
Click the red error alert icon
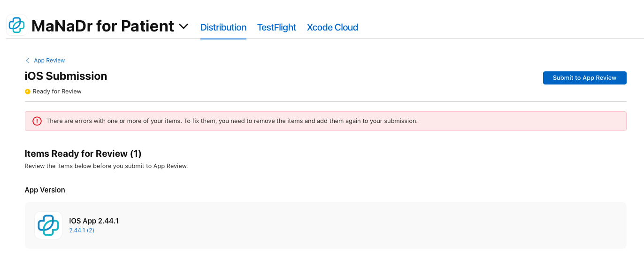pos(37,121)
